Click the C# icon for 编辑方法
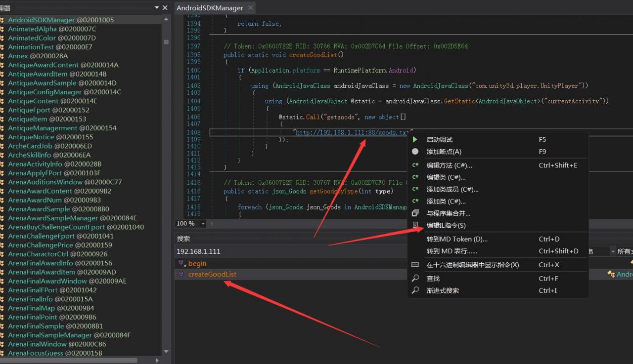Screen dimensions: 633x364 pos(415,165)
